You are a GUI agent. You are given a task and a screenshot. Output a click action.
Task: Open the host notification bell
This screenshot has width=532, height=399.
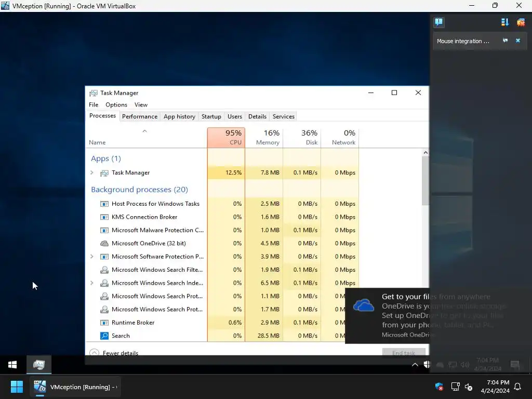pyautogui.click(x=517, y=387)
